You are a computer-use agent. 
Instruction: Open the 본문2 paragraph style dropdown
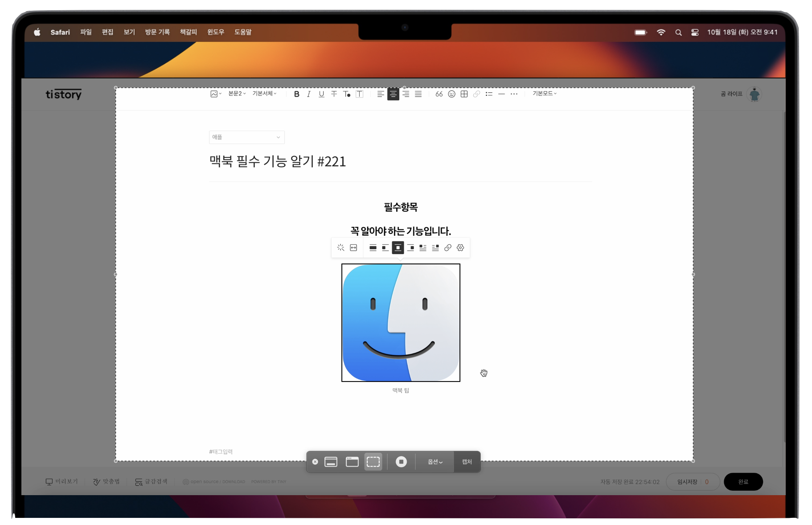237,94
